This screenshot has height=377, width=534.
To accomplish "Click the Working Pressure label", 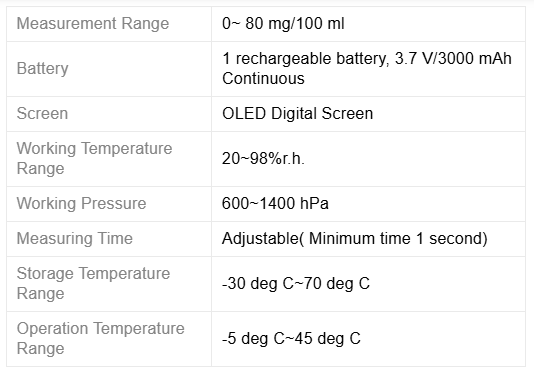I will pyautogui.click(x=81, y=203).
